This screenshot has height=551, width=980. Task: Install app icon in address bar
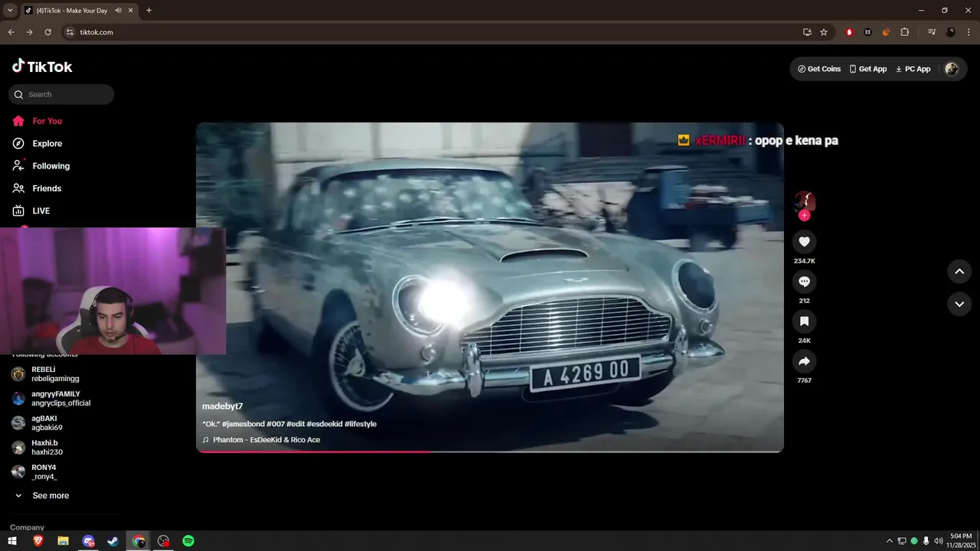[x=807, y=32]
